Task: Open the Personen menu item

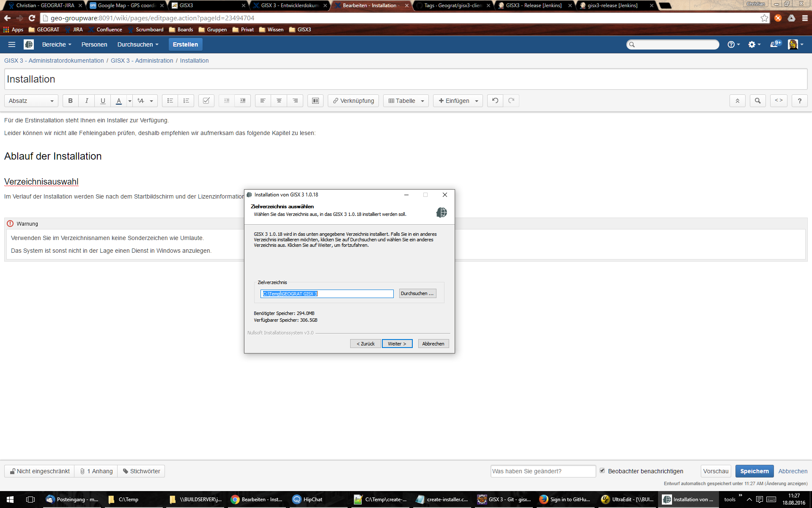Action: [x=94, y=44]
